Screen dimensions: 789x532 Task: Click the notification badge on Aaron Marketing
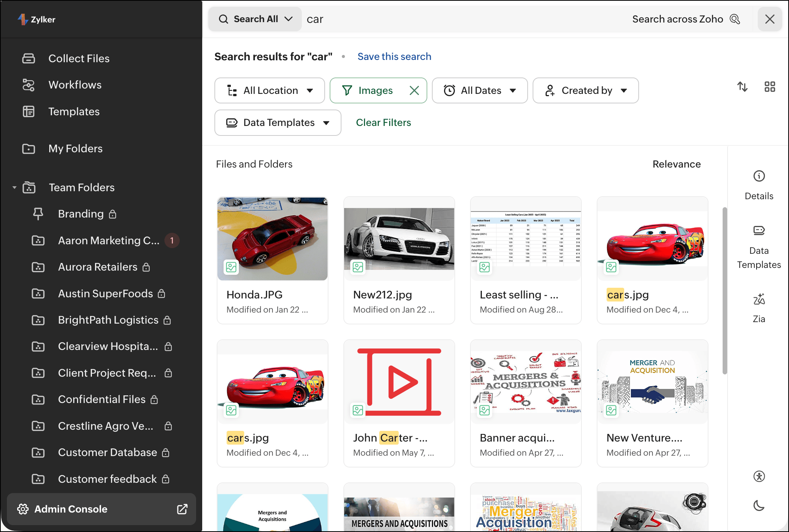(x=172, y=240)
